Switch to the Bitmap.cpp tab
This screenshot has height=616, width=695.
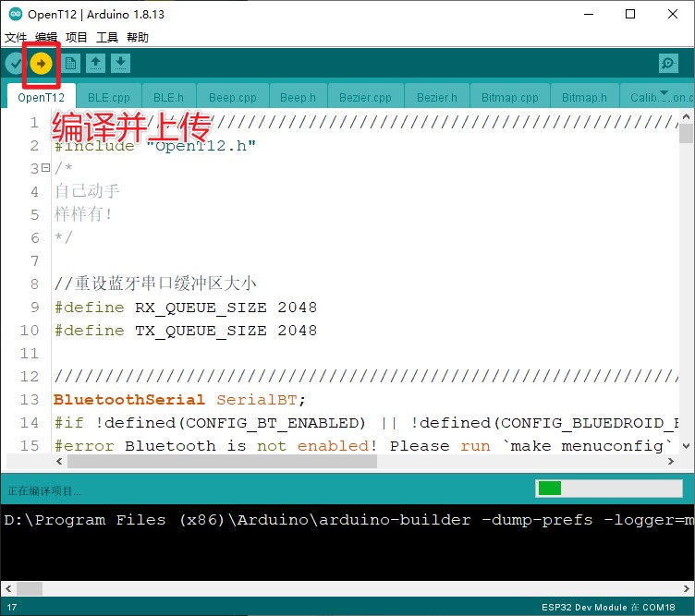(x=510, y=97)
